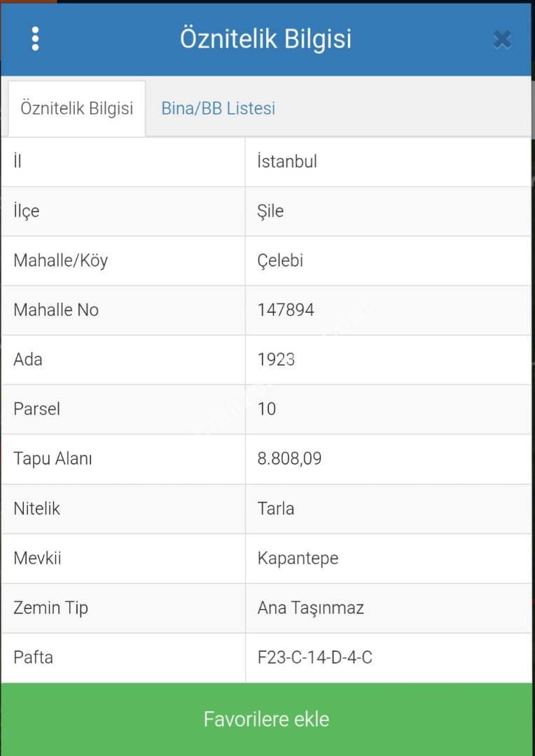Click the Mevkii row label
The width and height of the screenshot is (535, 756).
pyautogui.click(x=37, y=558)
